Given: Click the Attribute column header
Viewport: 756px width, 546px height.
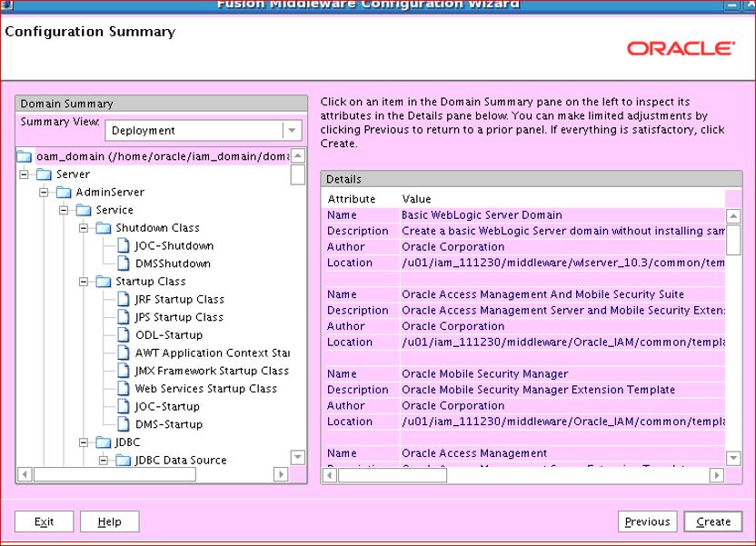Looking at the screenshot, I should (352, 199).
